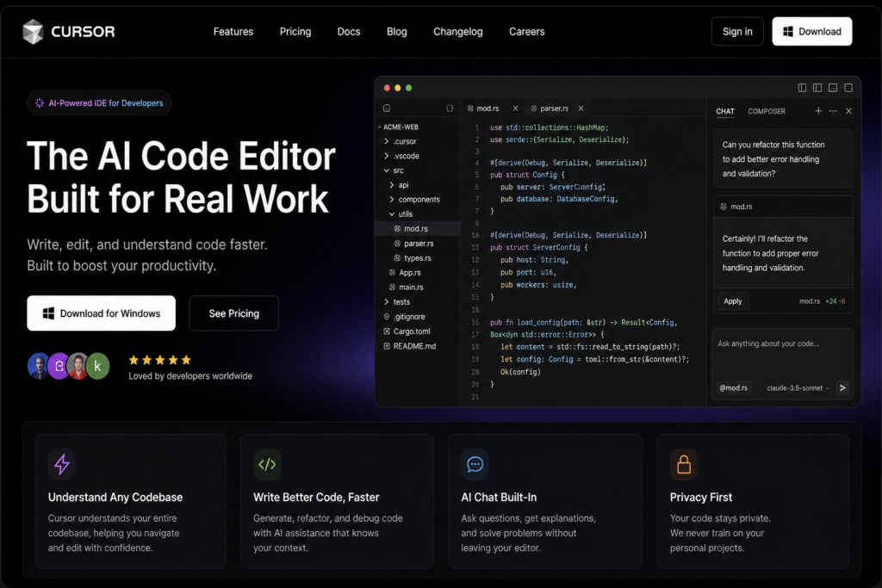882x588 pixels.
Task: Click the purple 'e' avatar
Action: click(x=59, y=366)
